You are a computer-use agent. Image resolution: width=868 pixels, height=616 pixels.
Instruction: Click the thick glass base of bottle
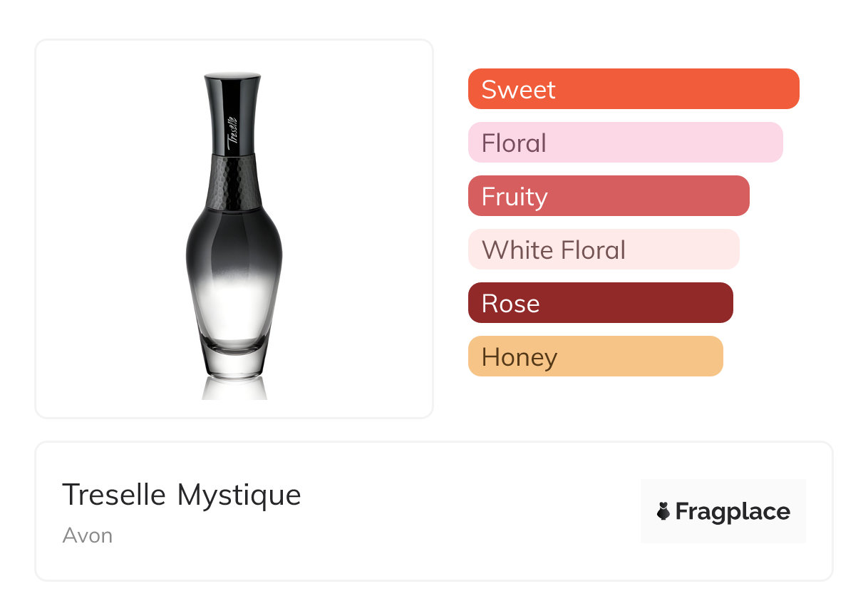pyautogui.click(x=234, y=360)
